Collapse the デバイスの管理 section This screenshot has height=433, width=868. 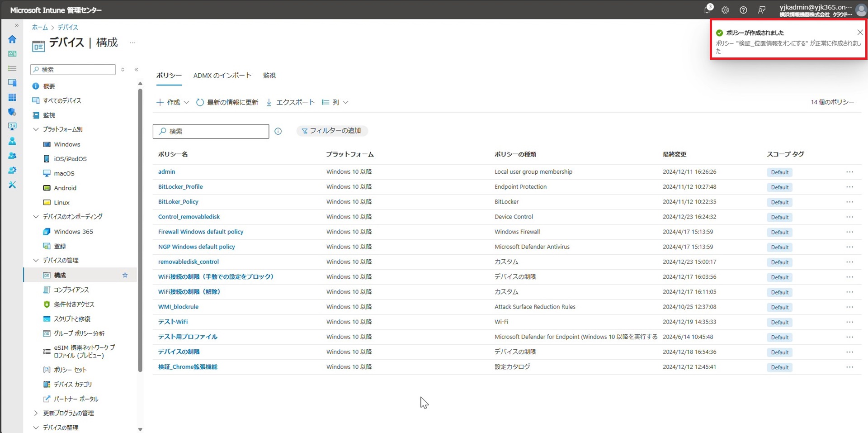point(36,260)
